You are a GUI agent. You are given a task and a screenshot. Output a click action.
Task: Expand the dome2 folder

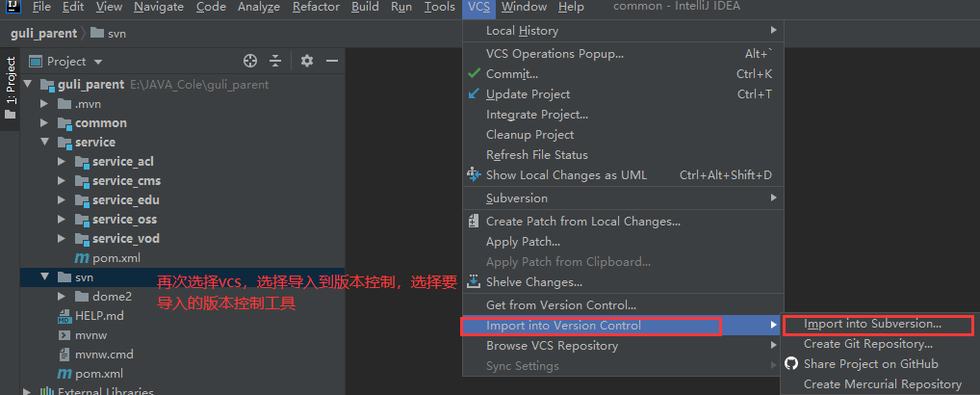(x=62, y=296)
